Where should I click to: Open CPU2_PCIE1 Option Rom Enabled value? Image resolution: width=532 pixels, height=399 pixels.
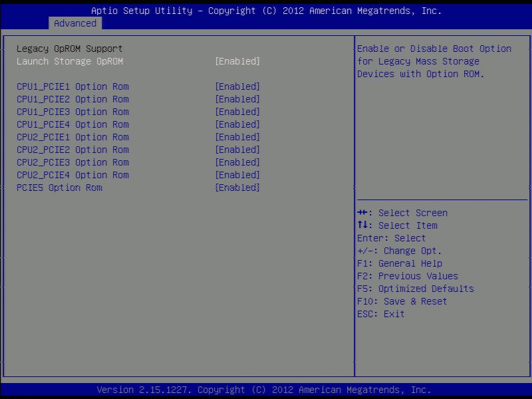point(237,137)
